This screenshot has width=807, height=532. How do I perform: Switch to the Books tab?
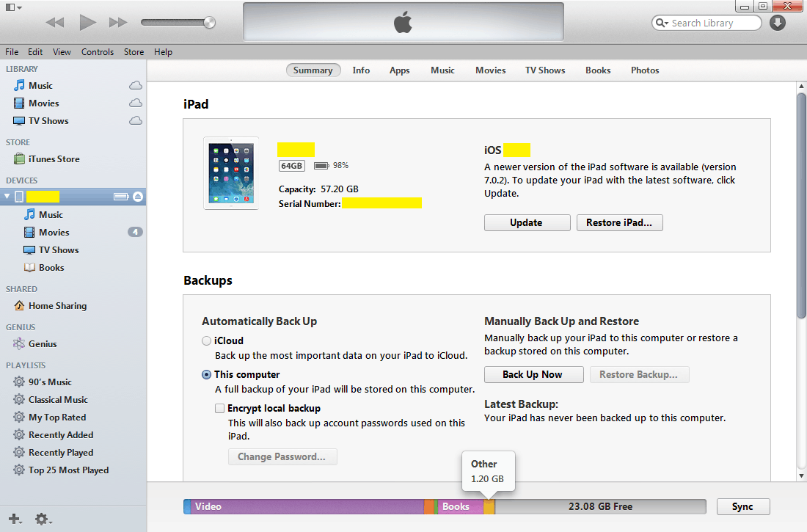point(597,70)
